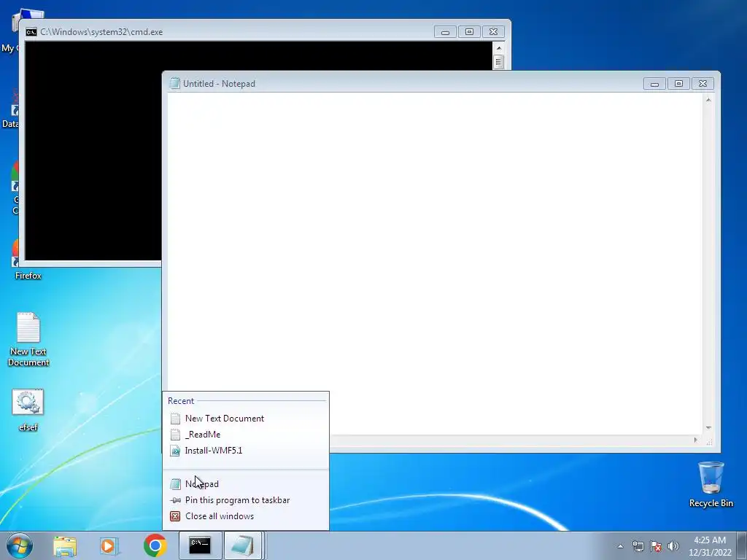Close the Untitled - Notepad window

[703, 84]
